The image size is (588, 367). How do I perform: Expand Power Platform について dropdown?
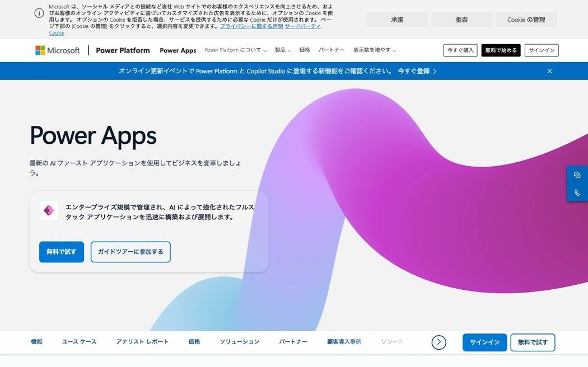(x=235, y=50)
